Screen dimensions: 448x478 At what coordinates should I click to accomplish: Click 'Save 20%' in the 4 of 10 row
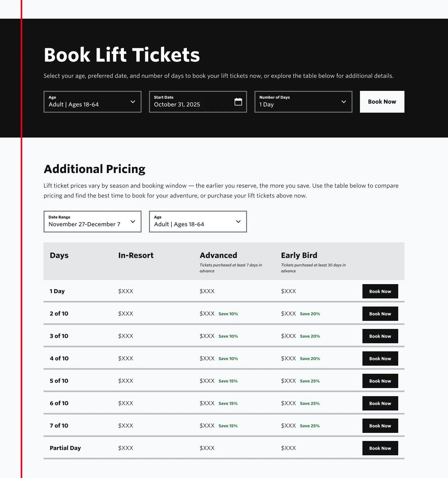pos(310,358)
